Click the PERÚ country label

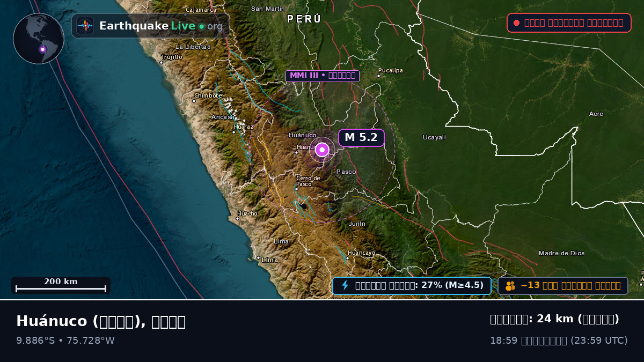(304, 19)
